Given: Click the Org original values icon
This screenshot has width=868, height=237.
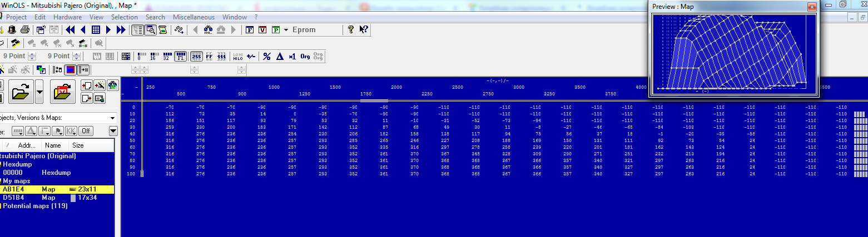Looking at the screenshot, I should tap(305, 56).
